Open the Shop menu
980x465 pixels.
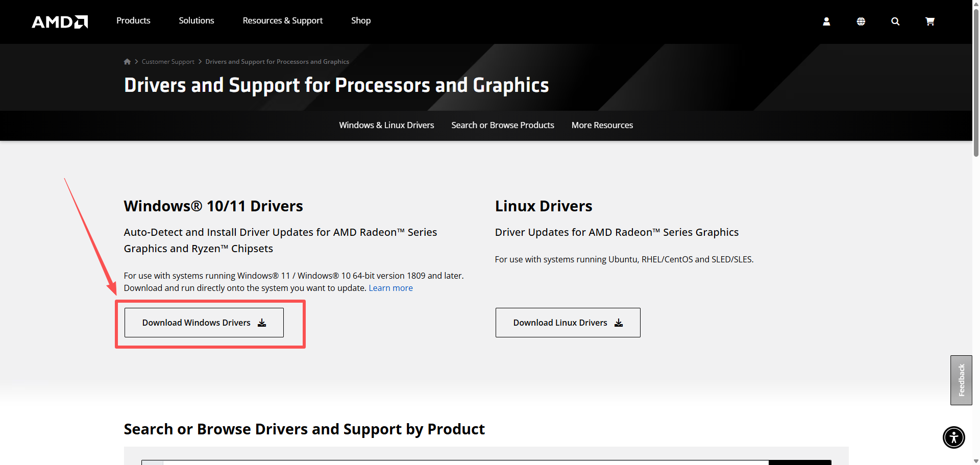(361, 20)
